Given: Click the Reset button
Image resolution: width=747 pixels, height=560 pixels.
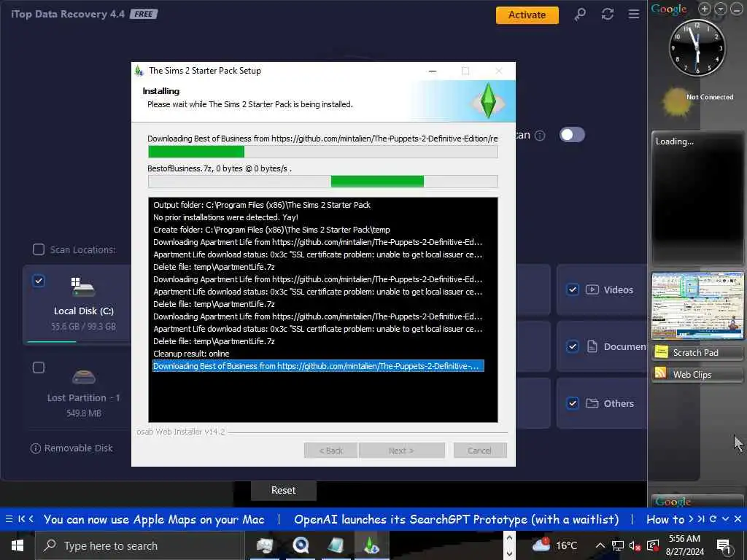Looking at the screenshot, I should point(284,491).
